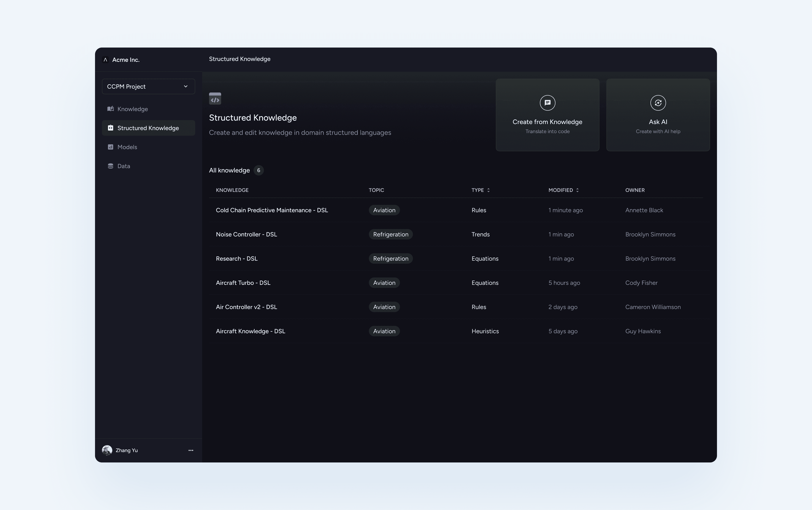Go to the Models sidebar item
Screen dimensions: 812x510
point(127,147)
